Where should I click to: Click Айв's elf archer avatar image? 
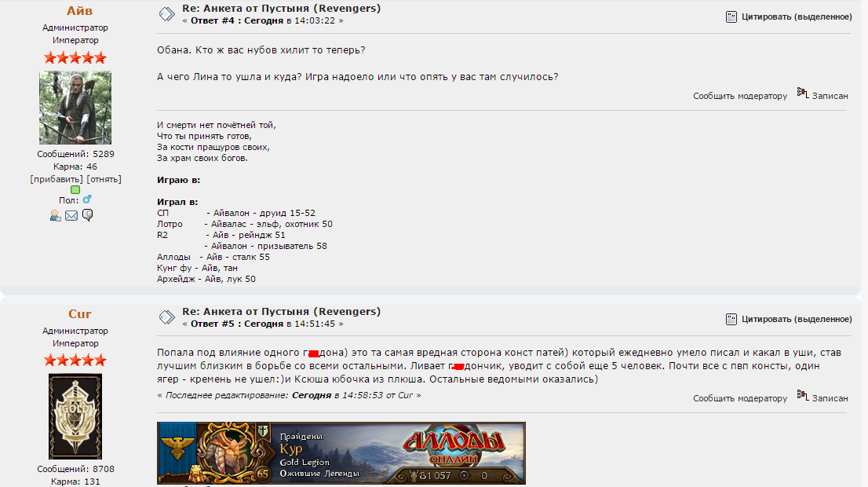75,108
